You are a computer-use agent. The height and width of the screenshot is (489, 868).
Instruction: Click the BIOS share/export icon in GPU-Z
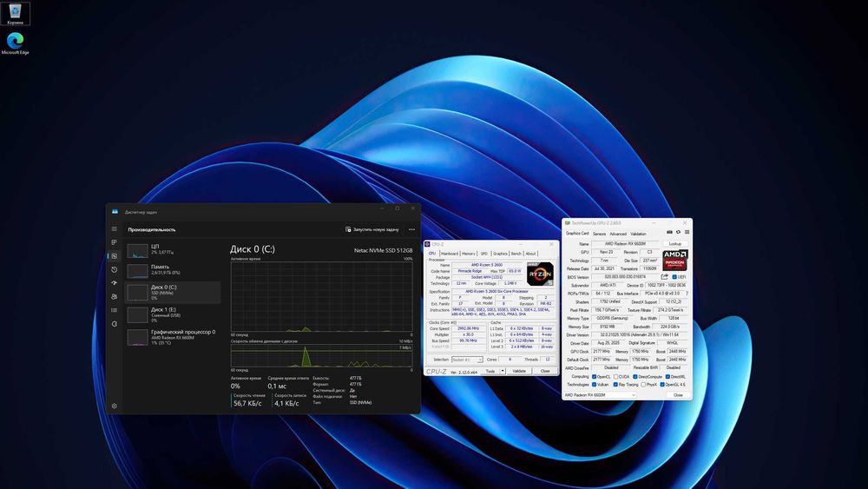point(664,277)
